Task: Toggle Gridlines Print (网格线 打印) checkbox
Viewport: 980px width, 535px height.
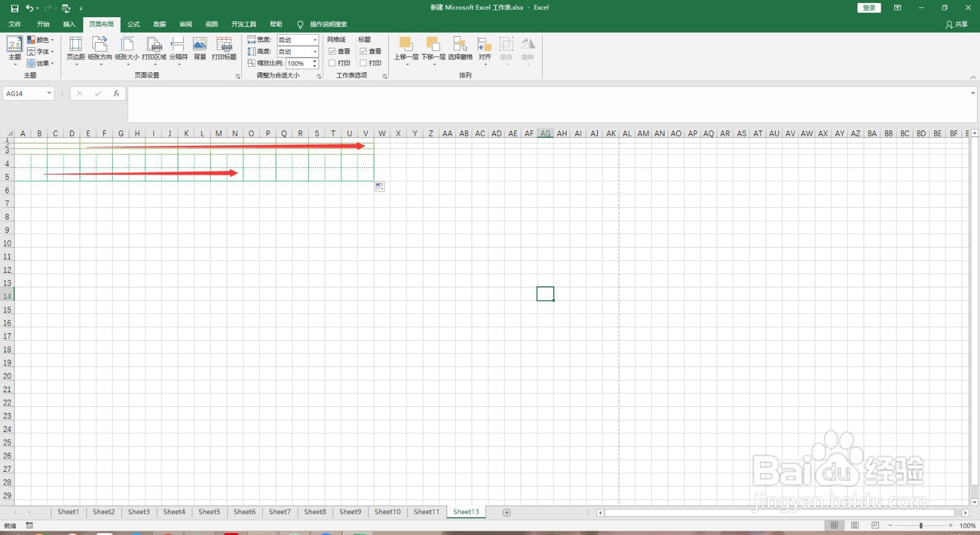Action: tap(332, 63)
